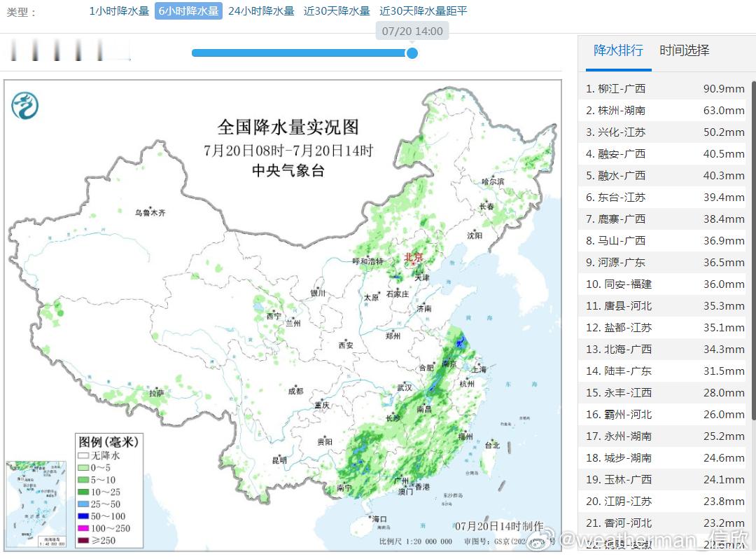Click the 10~25 legend color swatch
The height and width of the screenshot is (559, 756).
[83, 492]
